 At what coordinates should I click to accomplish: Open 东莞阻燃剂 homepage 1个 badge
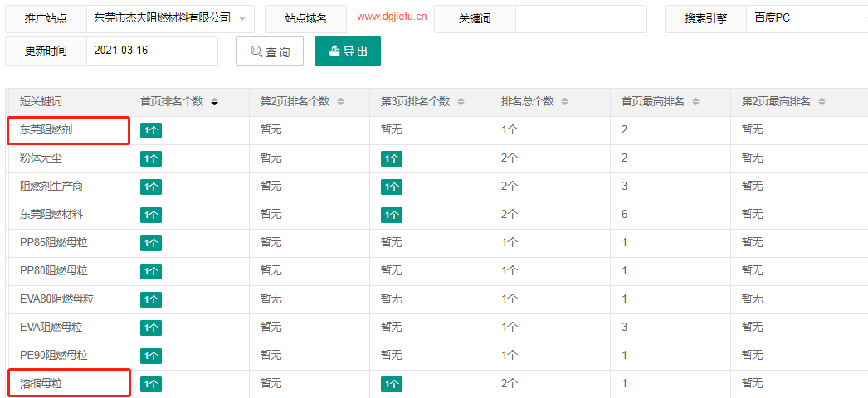[151, 131]
